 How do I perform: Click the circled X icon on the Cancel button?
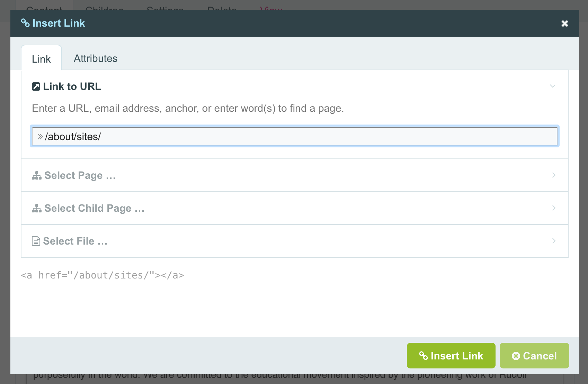pos(516,356)
